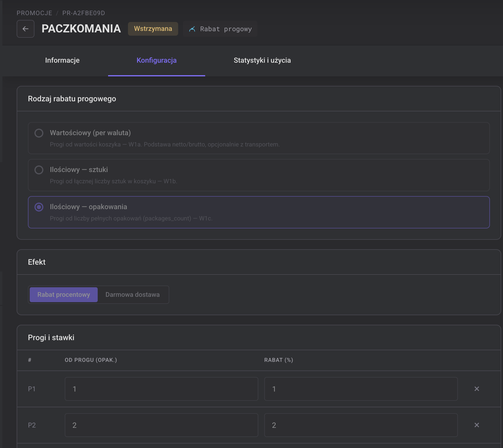Screen dimensions: 503x448
Task: Click the RABAT (%) column header
Action: pos(279,360)
